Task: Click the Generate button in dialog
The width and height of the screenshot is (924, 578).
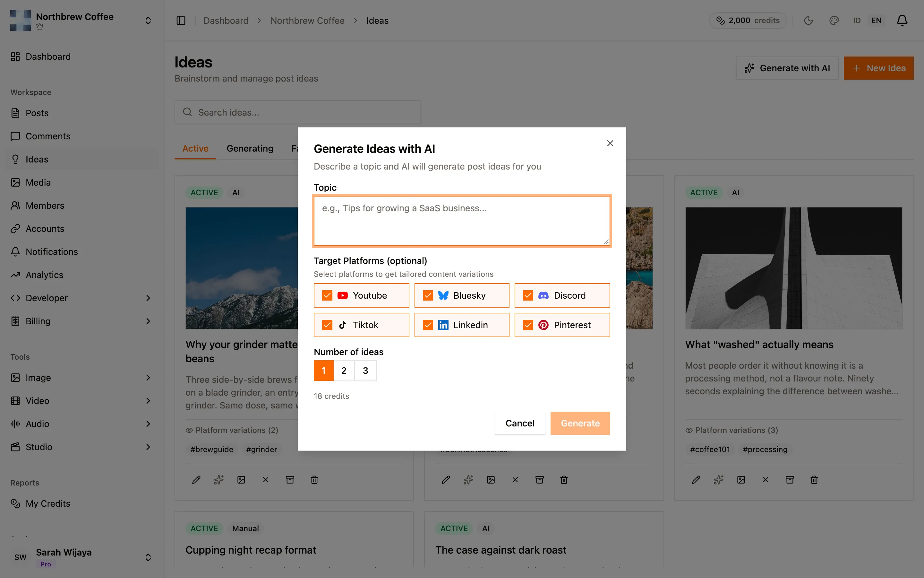Action: click(580, 423)
